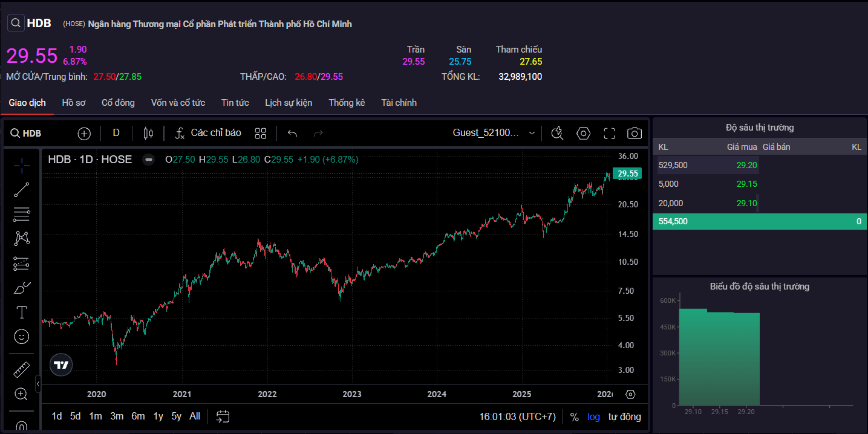Screen dimensions: 868x434
Task: Select the crosshair cursor tool
Action: (x=22, y=165)
